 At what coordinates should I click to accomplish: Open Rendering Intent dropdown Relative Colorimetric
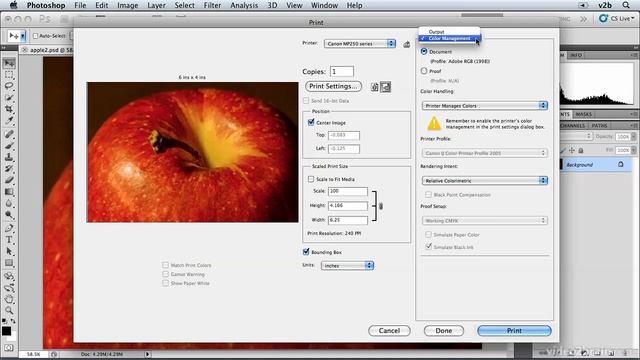484,180
